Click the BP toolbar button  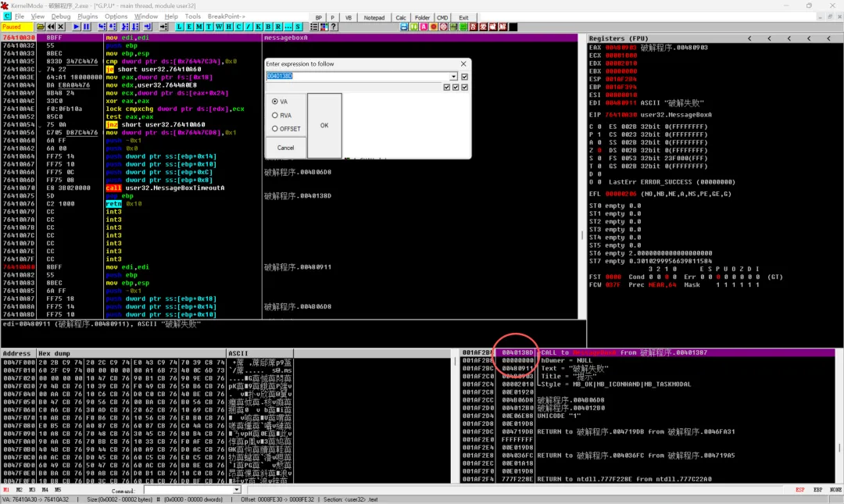319,18
